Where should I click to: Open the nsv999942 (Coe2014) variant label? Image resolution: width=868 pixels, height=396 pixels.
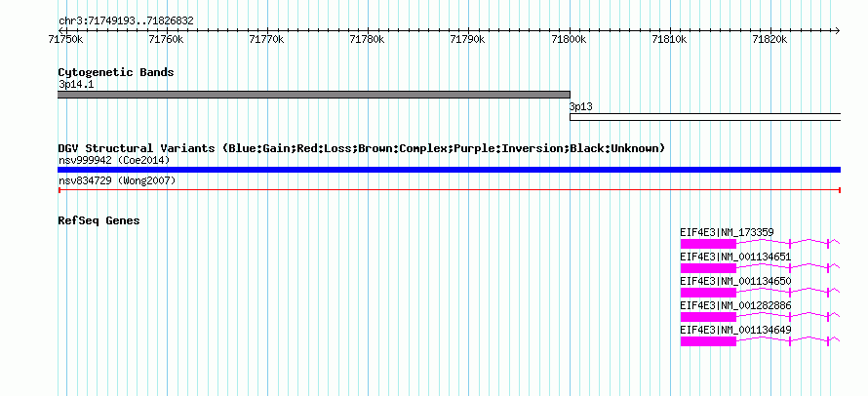click(114, 161)
